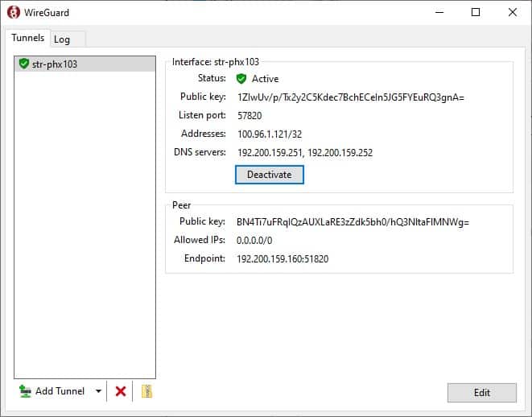Click the Addresses label
Image resolution: width=532 pixels, height=417 pixels.
(x=204, y=134)
